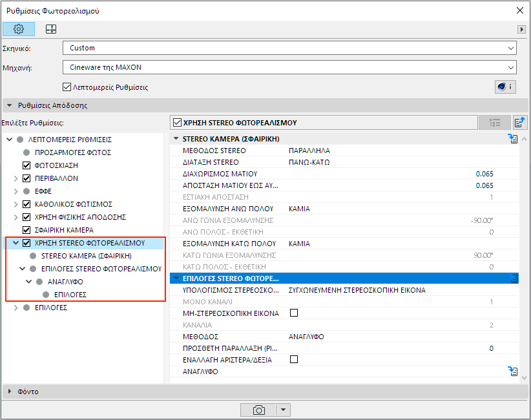Click gray dot beside ΠΡΟΣΑΡΜΟΓΕΣ ΦΩΤΟΣ
Screen dimensions: 531x420
26,152
